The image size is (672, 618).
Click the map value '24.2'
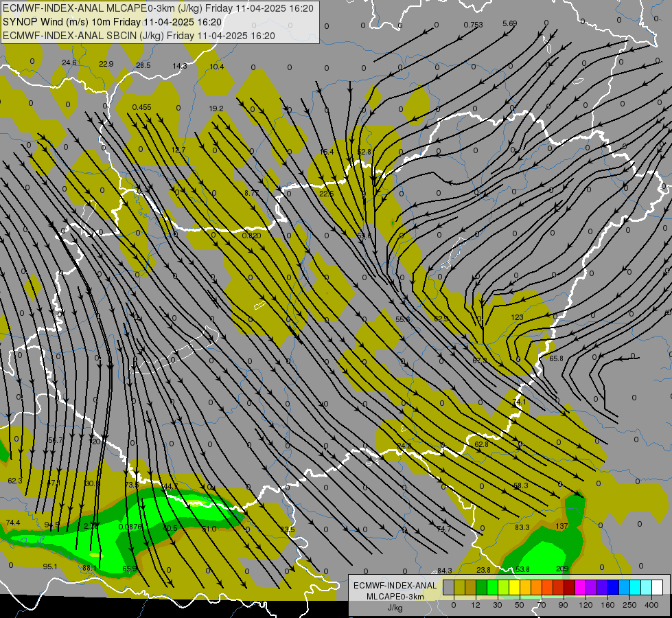pos(404,446)
